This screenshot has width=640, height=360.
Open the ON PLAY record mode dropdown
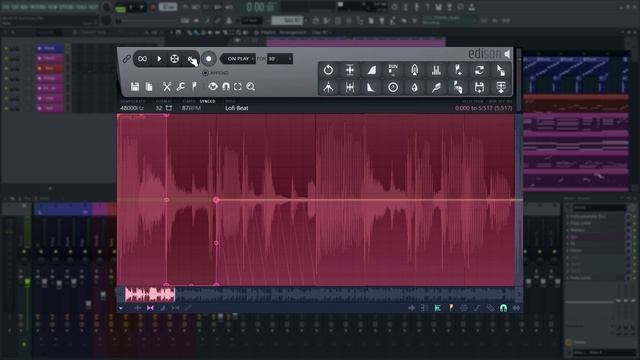coord(238,59)
